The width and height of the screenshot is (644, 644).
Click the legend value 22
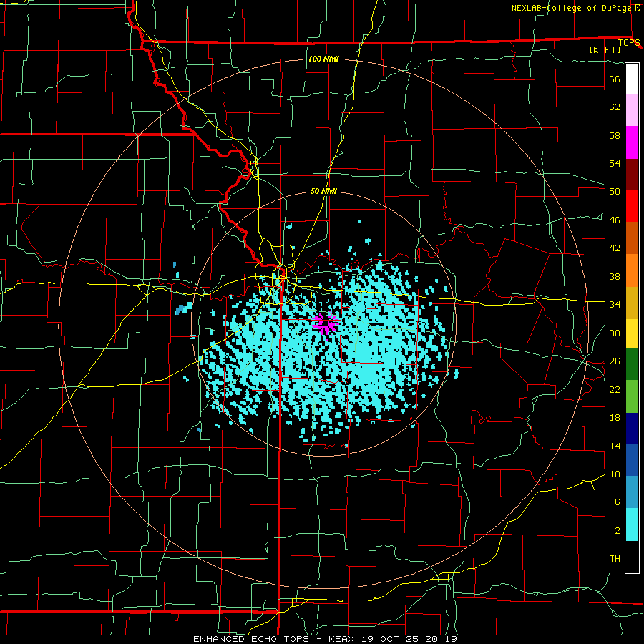pos(615,389)
